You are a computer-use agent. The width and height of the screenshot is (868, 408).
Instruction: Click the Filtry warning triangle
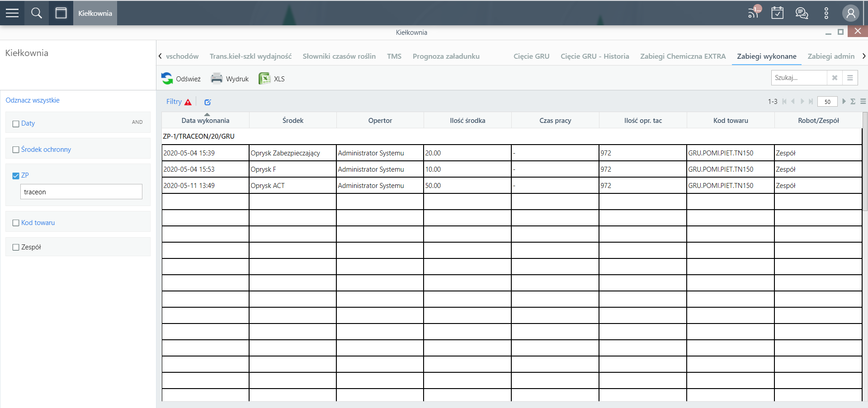(x=188, y=102)
